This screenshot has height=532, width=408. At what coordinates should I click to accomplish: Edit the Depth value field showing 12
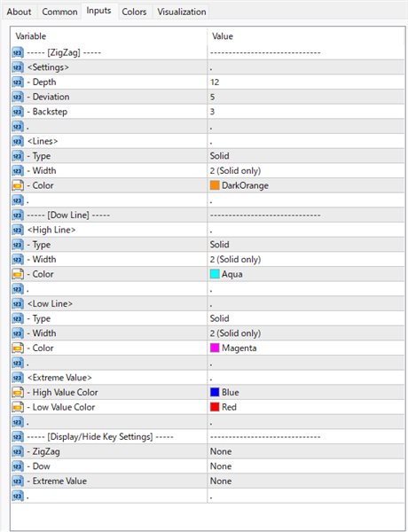pyautogui.click(x=306, y=82)
